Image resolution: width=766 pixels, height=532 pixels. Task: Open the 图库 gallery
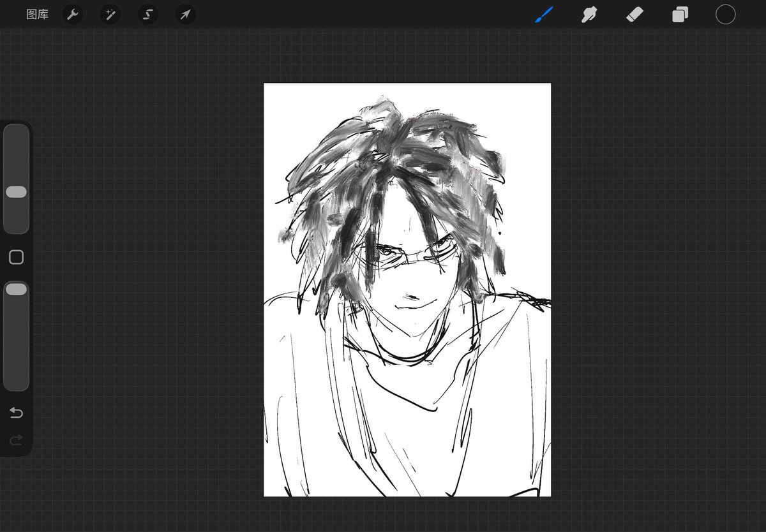click(x=37, y=15)
